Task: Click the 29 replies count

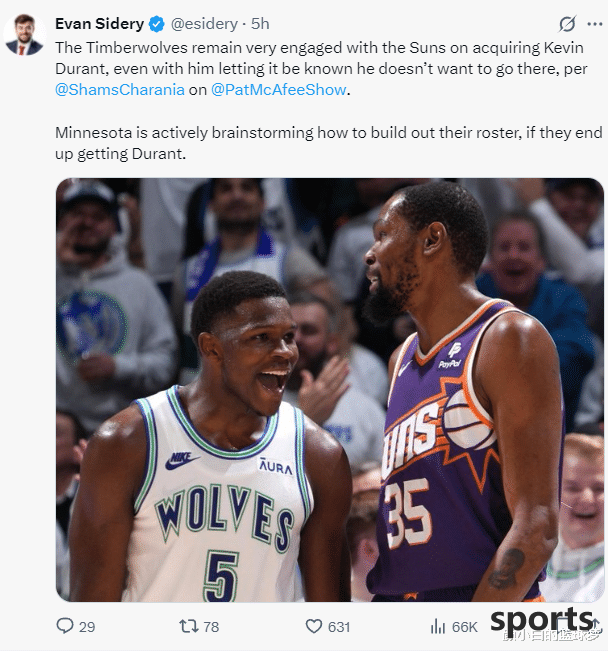Action: tap(87, 627)
